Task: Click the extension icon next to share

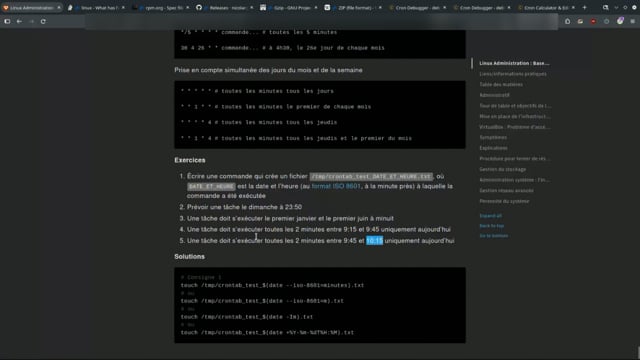Action: tap(580, 21)
